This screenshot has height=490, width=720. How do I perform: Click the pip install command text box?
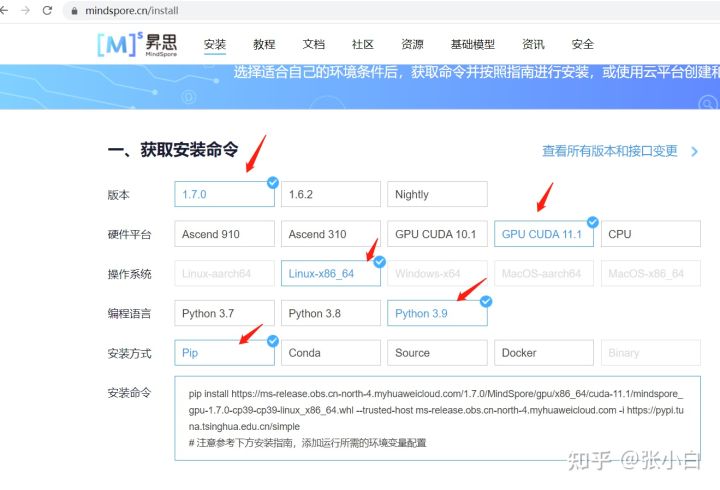pyautogui.click(x=437, y=418)
